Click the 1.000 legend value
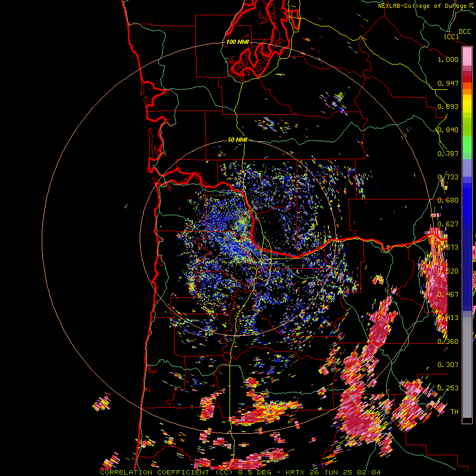This screenshot has width=476, height=476. 448,59
